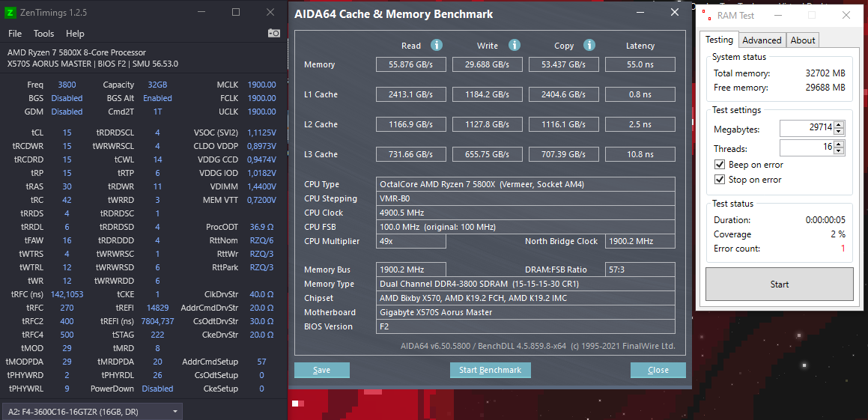Click Coverage value 2 %
Screen dimensions: 868x420
coord(838,234)
